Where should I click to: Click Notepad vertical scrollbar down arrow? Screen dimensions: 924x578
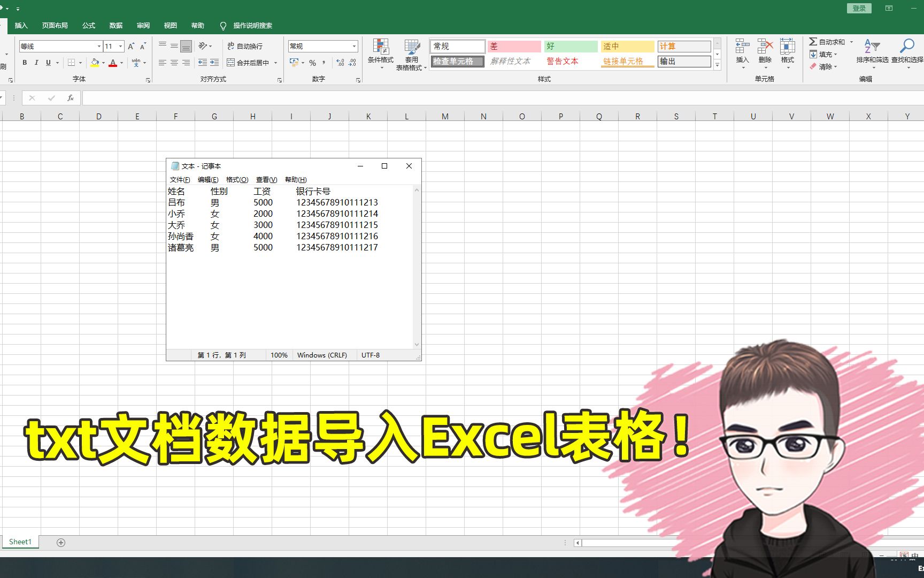417,345
